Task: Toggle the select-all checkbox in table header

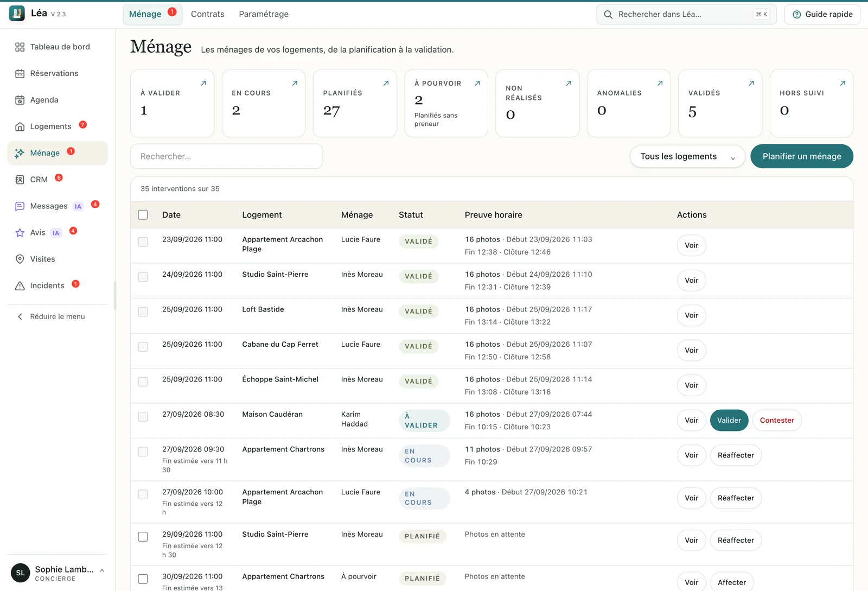Action: coord(143,215)
